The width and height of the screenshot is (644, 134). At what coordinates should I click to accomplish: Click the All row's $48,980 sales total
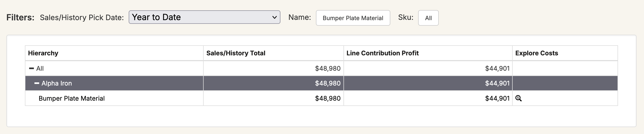[x=328, y=68]
